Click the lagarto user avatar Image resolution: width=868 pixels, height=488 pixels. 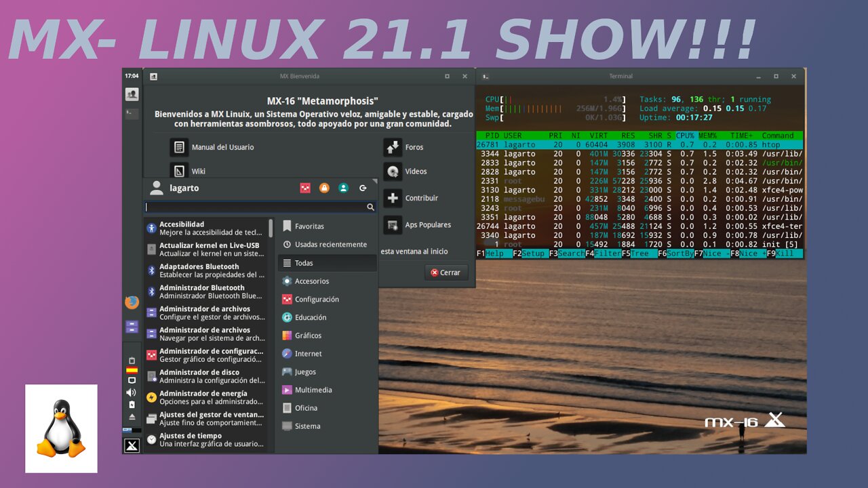(156, 188)
